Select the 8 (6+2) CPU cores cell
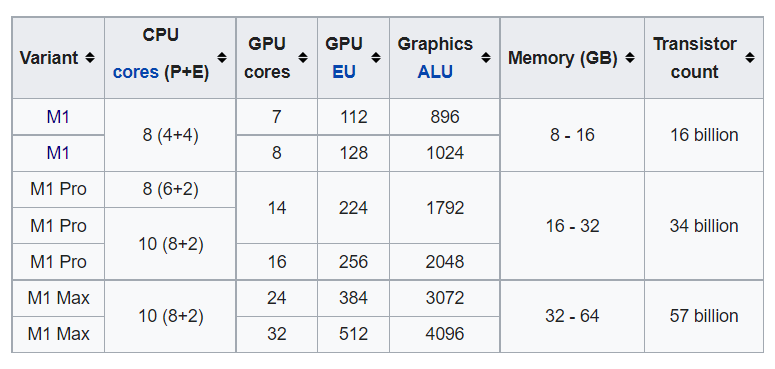Screen dimensions: 775x369 click(171, 190)
